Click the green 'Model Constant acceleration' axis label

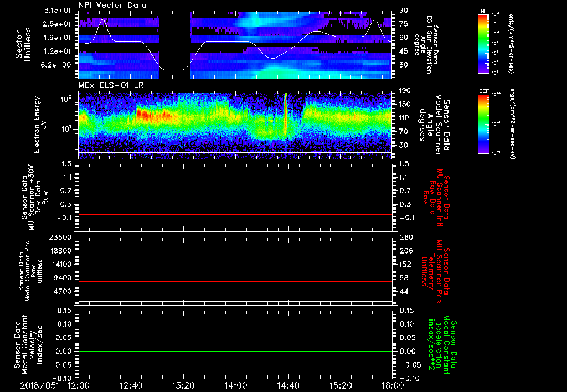(x=442, y=345)
